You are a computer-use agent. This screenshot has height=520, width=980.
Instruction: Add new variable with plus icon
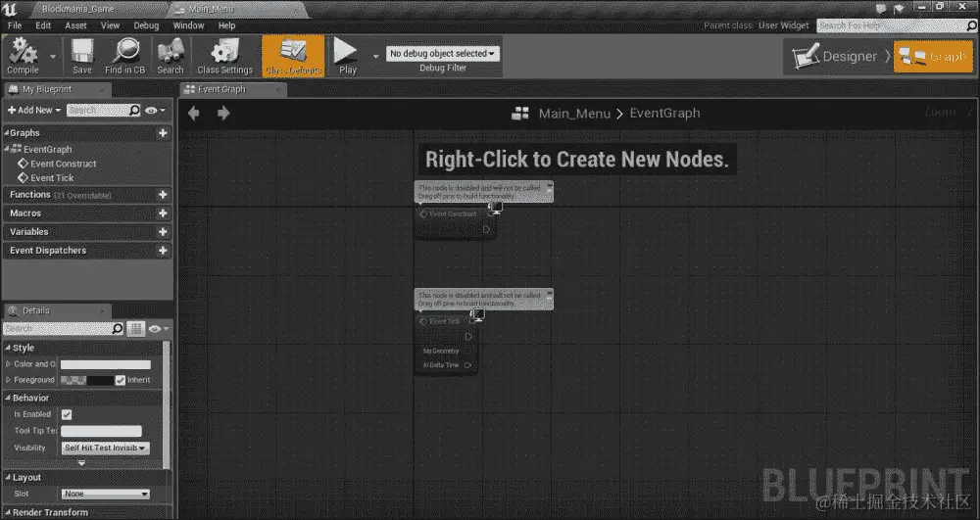(163, 231)
